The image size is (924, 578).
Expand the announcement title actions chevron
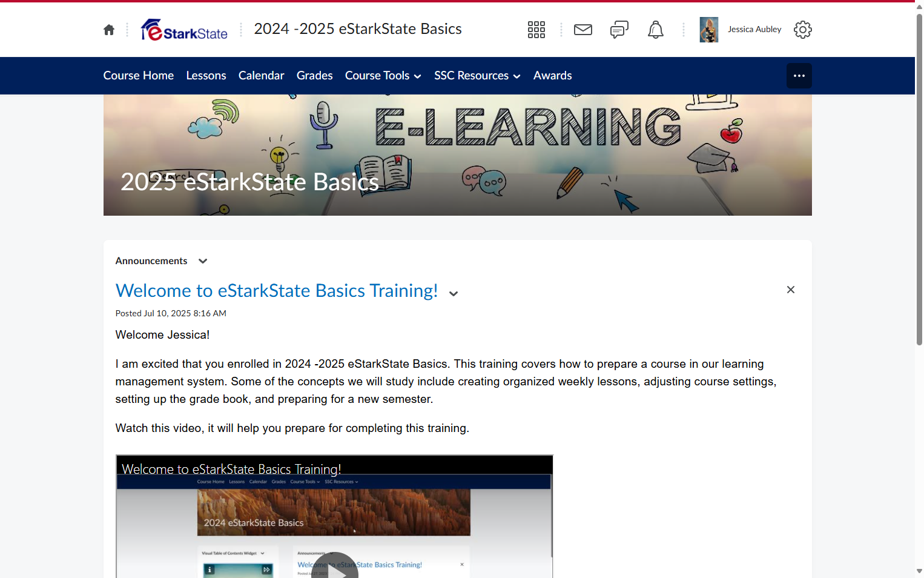tap(454, 294)
